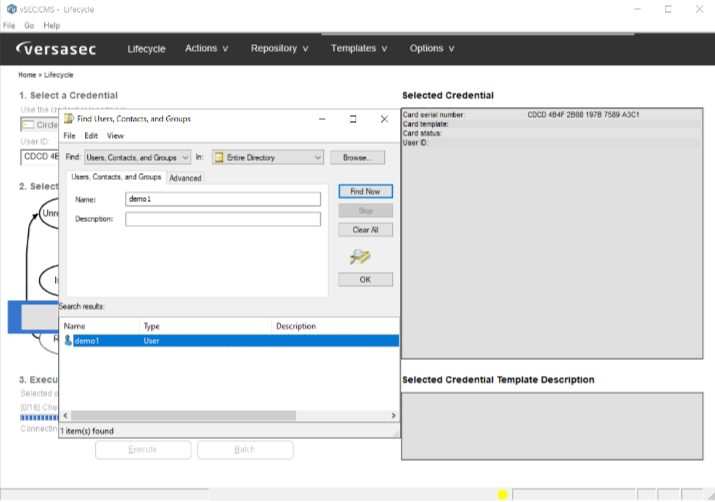Click the User type cell for demo1
Screen dimensions: 715x502
(151, 341)
